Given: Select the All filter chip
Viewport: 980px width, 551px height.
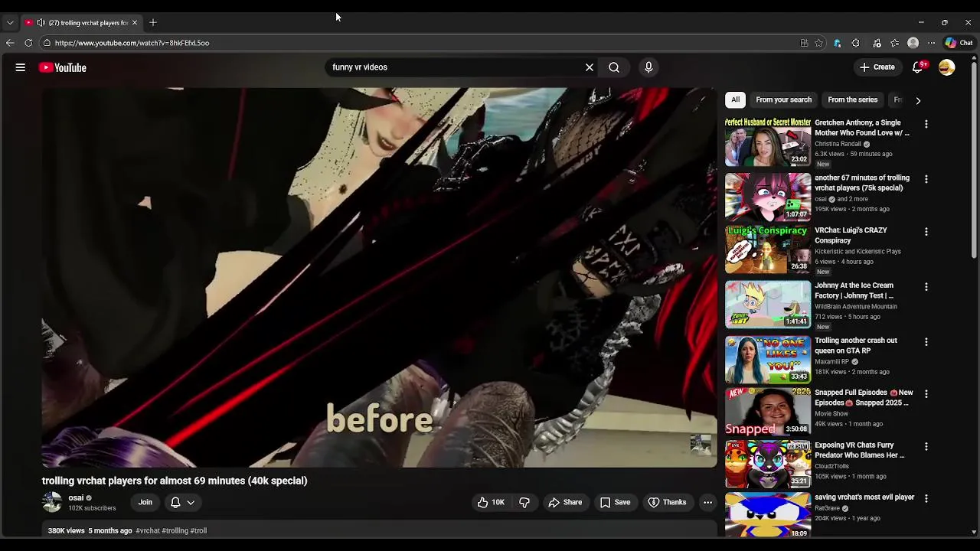Looking at the screenshot, I should click(x=735, y=99).
